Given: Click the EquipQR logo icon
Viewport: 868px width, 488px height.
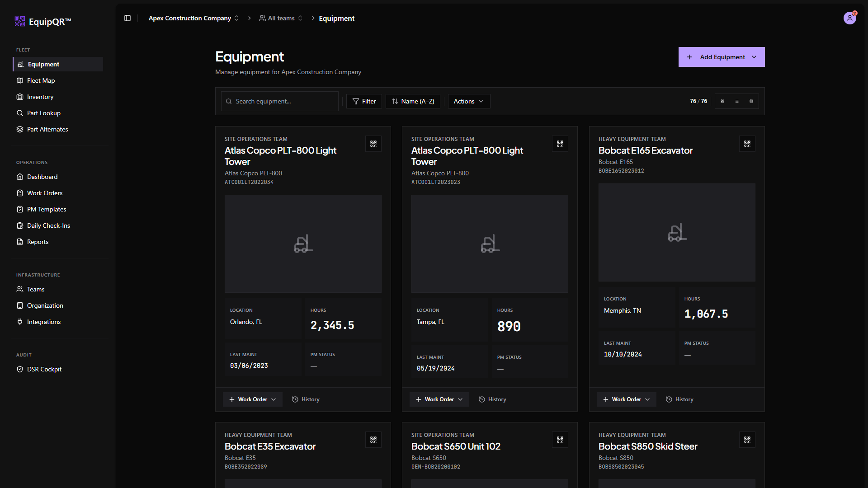Looking at the screenshot, I should [20, 21].
